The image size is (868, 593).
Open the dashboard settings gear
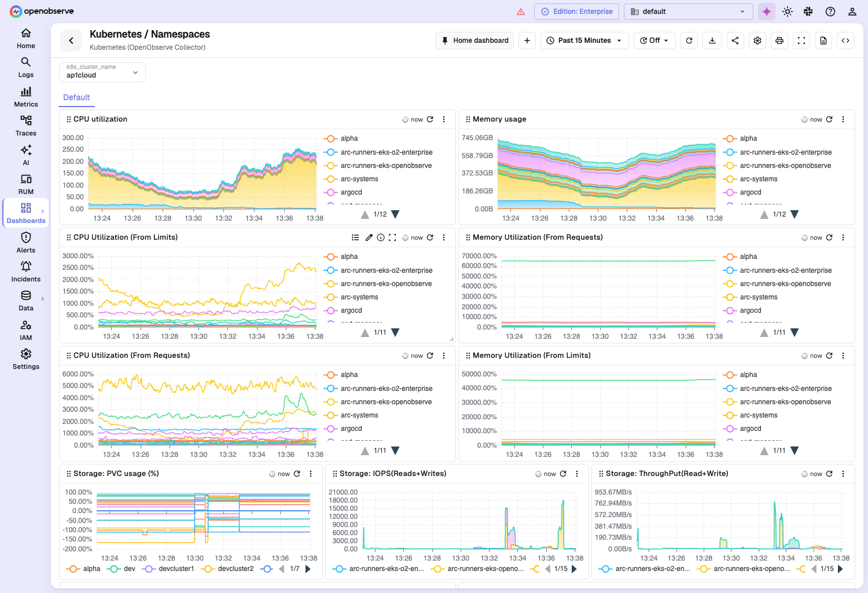coord(757,41)
